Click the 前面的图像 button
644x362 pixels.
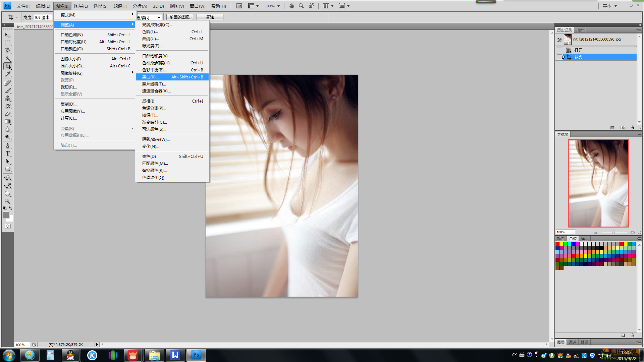179,17
